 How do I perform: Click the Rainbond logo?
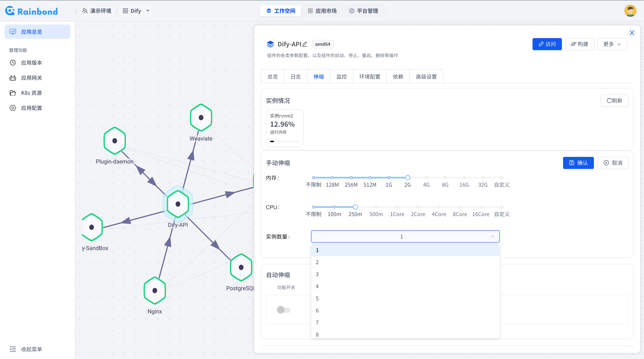tap(31, 11)
